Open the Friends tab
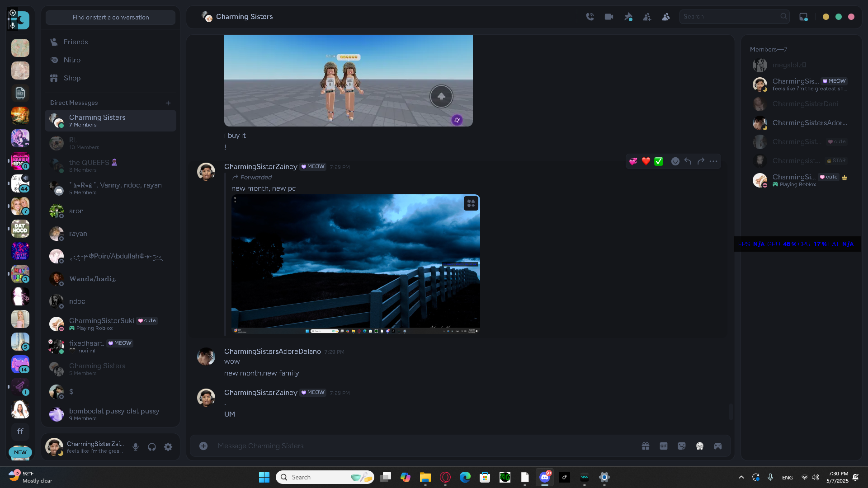Image resolution: width=868 pixels, height=488 pixels. (75, 42)
